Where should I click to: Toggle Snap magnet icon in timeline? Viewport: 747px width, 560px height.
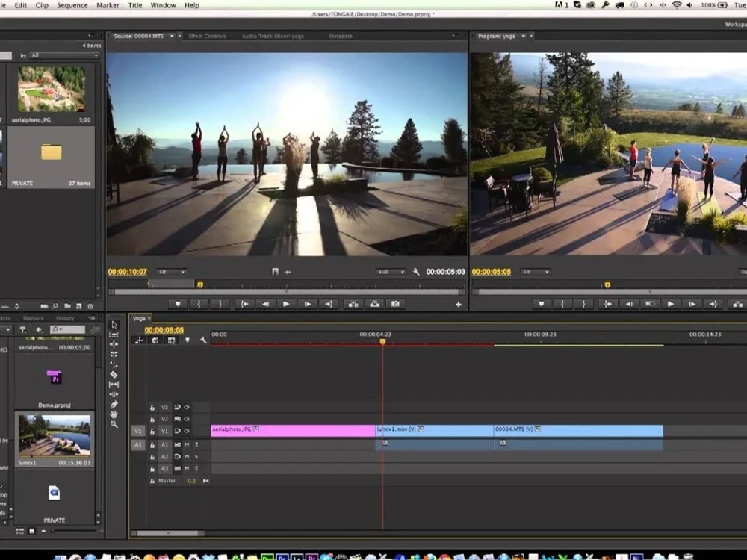pyautogui.click(x=155, y=340)
